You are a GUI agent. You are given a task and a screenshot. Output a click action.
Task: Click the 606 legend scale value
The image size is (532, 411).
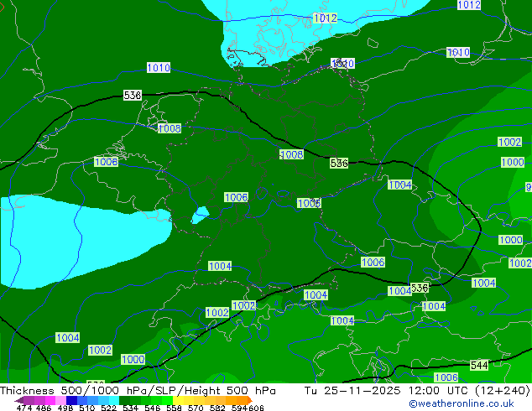point(256,408)
